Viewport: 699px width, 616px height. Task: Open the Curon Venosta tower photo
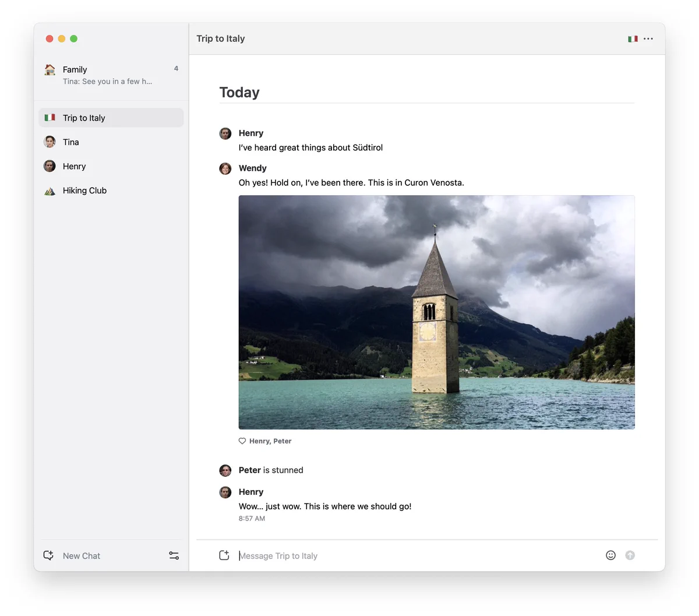click(436, 312)
